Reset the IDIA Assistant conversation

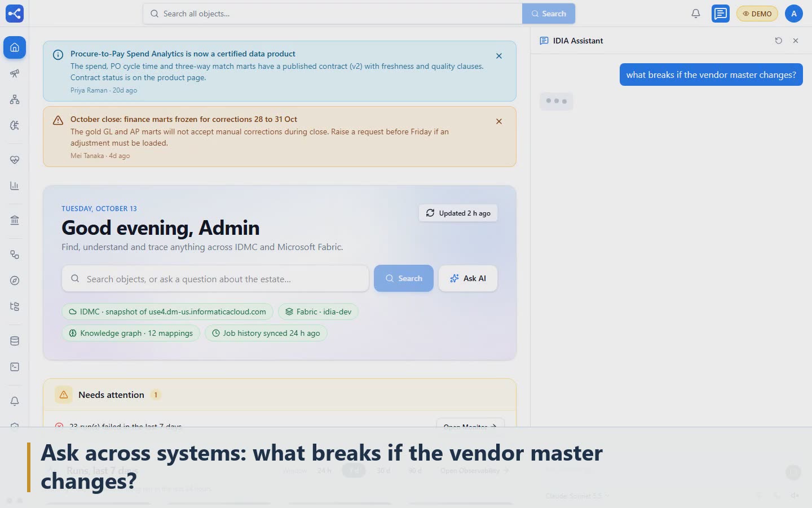pos(779,41)
